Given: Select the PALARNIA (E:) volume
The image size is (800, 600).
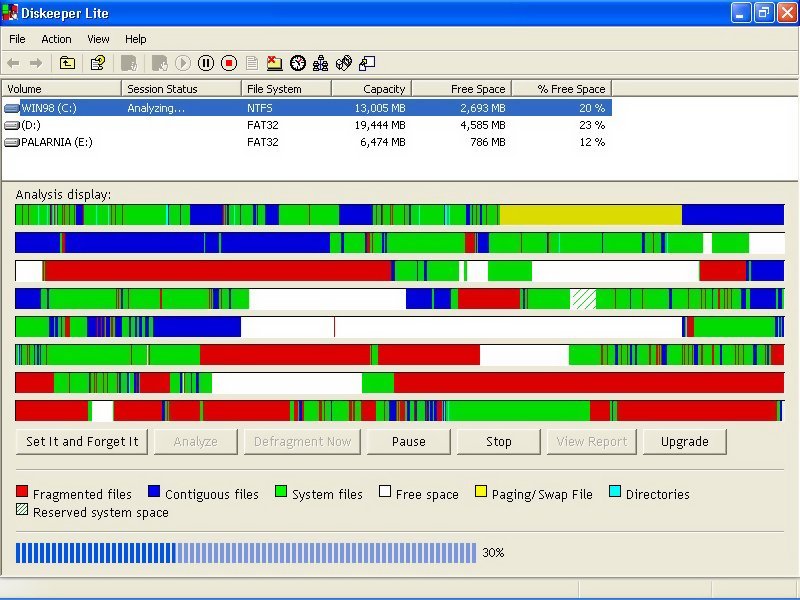Looking at the screenshot, I should point(56,142).
